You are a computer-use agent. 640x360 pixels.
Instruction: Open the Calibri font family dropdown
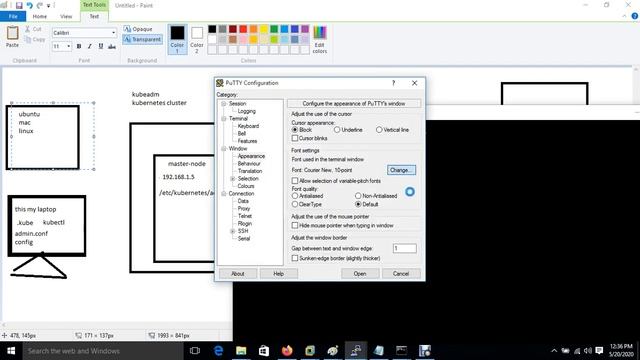[x=113, y=33]
